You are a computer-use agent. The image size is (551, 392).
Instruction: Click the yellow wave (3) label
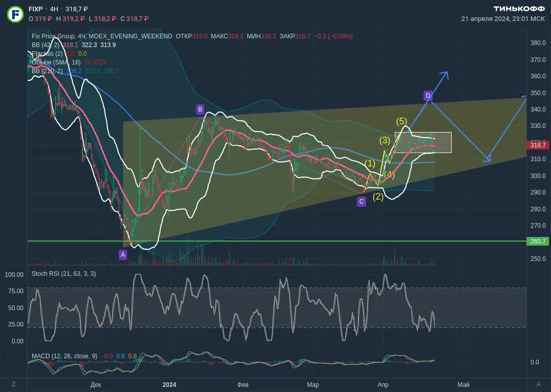(385, 141)
